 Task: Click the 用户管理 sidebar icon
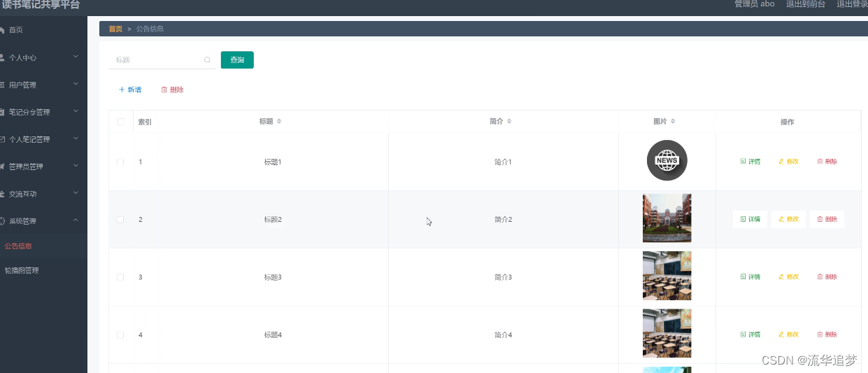pos(2,85)
